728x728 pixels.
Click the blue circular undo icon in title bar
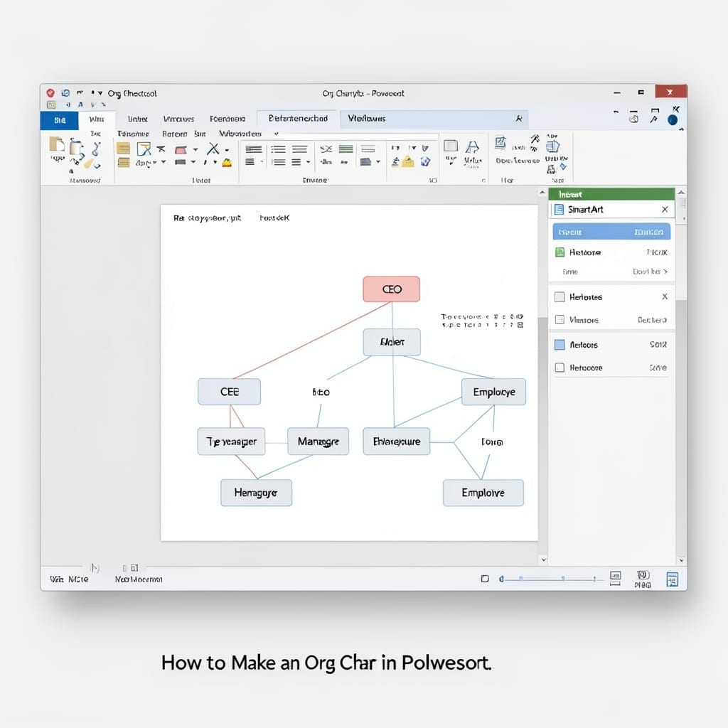65,93
